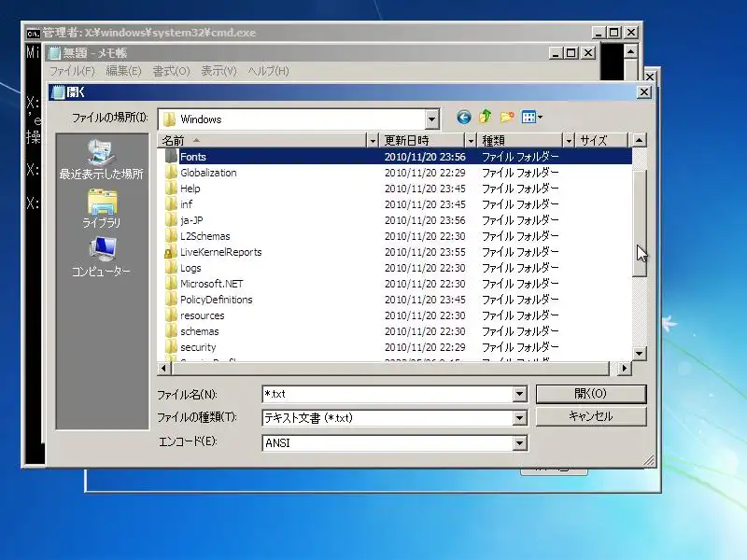The height and width of the screenshot is (560, 747).
Task: Close the 開く dialog
Action: coord(644,91)
